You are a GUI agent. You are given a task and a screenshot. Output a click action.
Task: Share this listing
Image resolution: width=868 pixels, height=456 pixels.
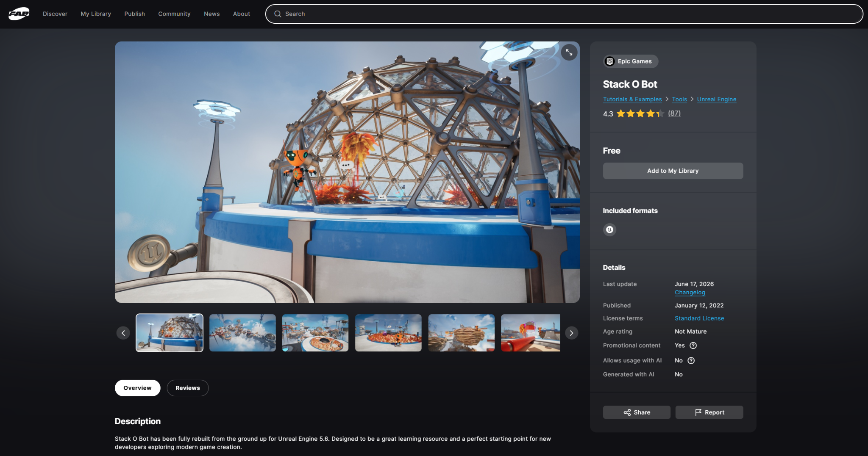(637, 412)
